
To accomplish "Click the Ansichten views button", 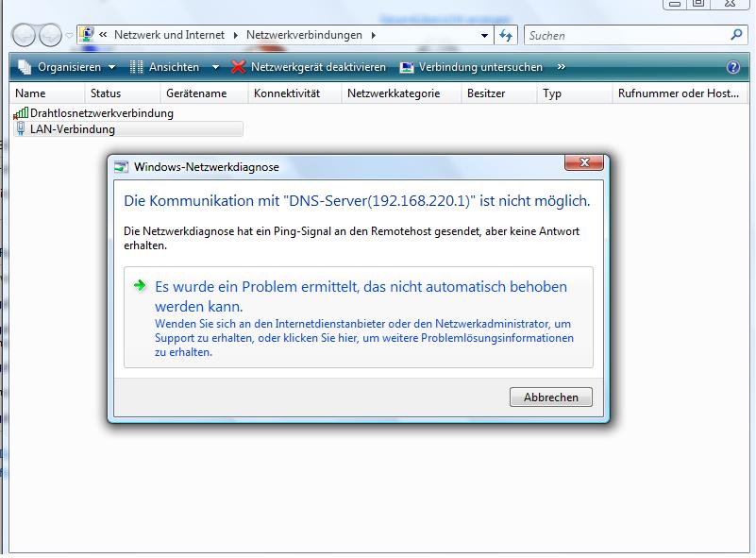I will click(x=165, y=67).
